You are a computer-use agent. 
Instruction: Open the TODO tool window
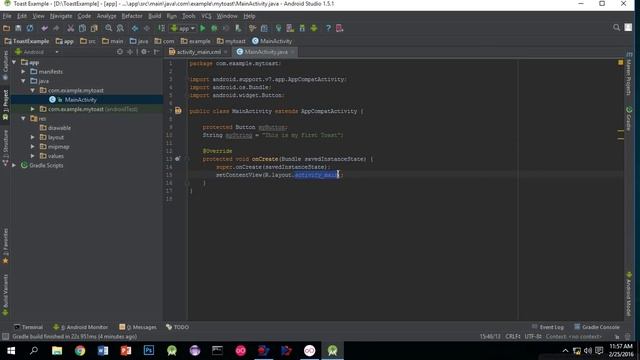coord(177,327)
